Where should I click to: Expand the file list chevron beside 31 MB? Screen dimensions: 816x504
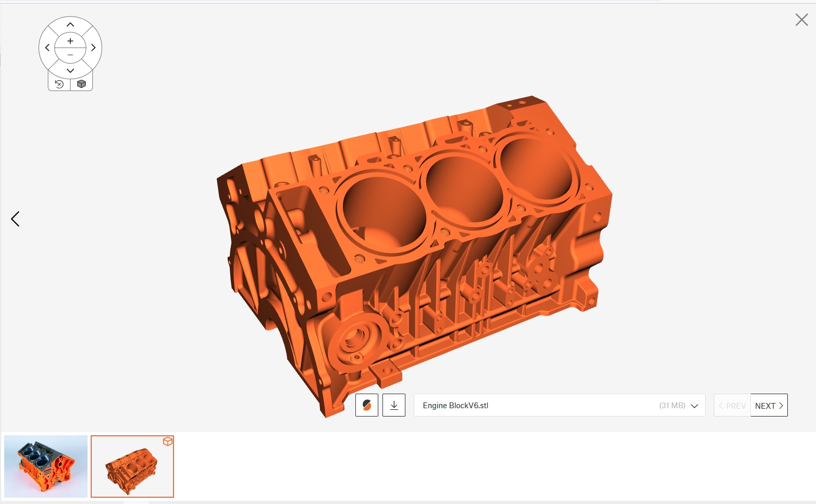(694, 406)
